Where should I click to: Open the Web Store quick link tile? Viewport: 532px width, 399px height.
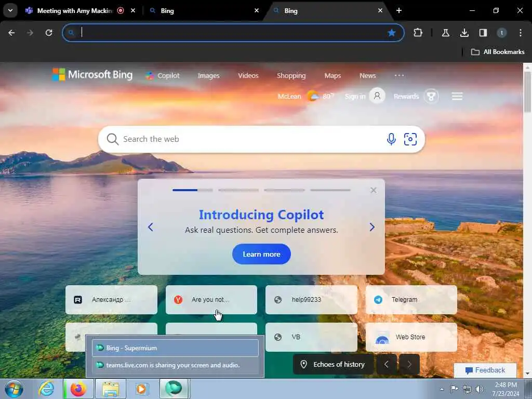pyautogui.click(x=411, y=337)
